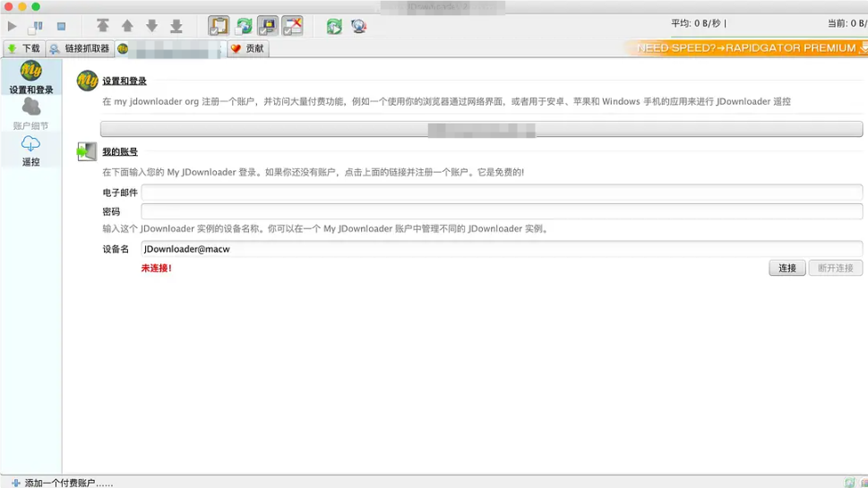868x488 pixels.
Task: Click the green reconnect now icon
Action: [334, 27]
